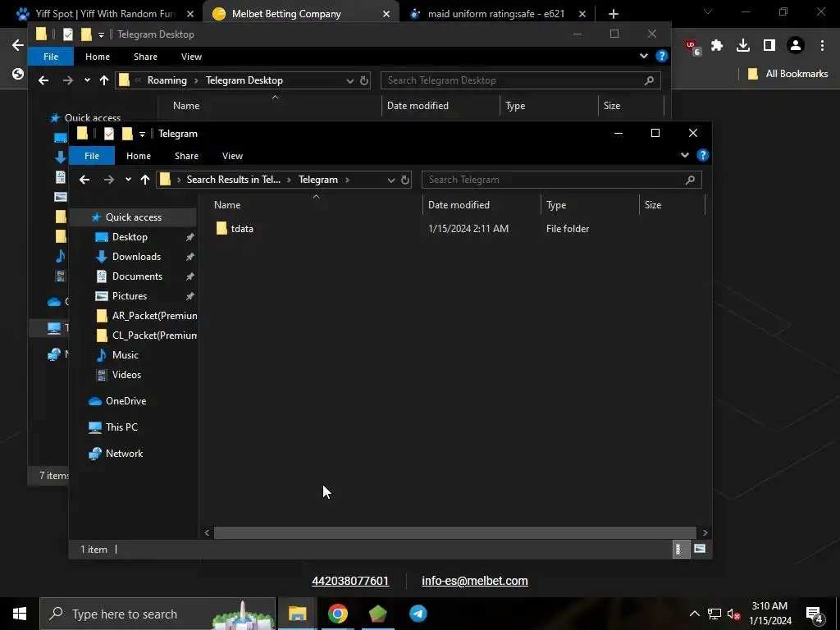
Task: Go up one level in Telegram window
Action: click(x=144, y=180)
